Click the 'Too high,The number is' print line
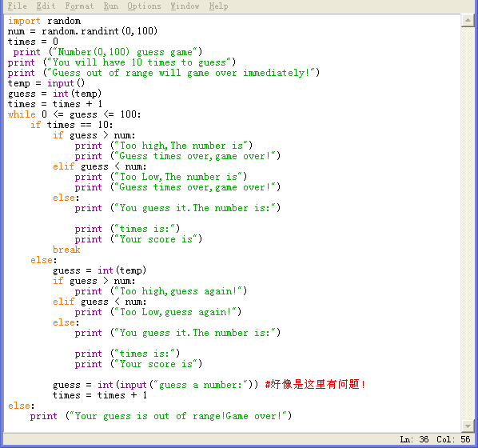This screenshot has height=448, width=478. tap(164, 146)
